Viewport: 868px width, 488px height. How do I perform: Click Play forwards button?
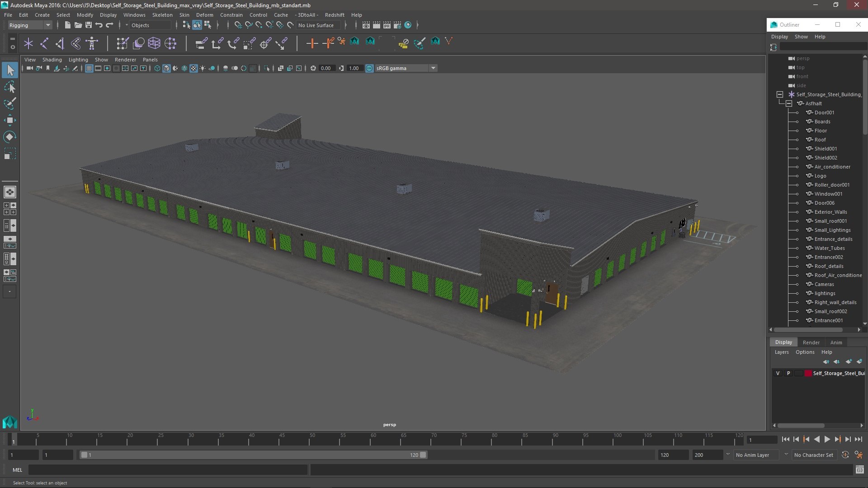coord(827,439)
